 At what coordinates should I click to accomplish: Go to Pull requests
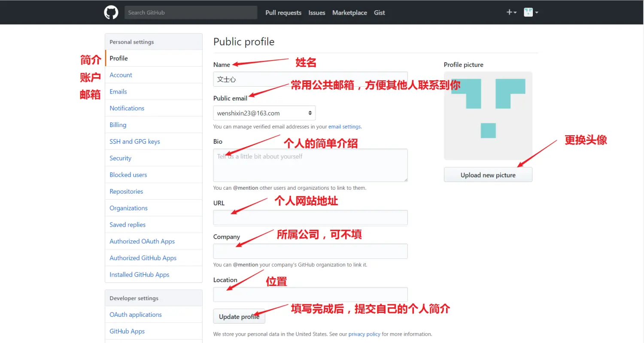coord(283,13)
